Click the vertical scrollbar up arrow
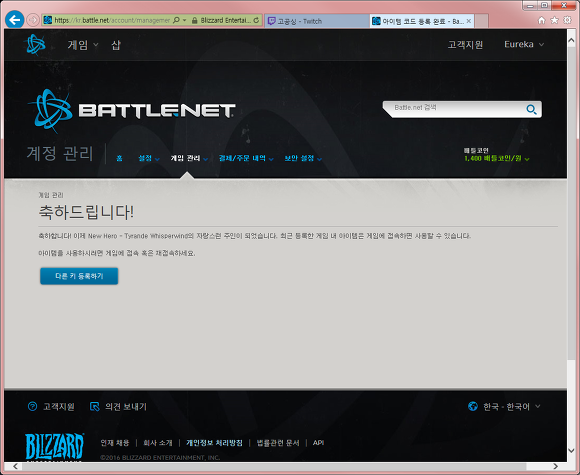 click(x=571, y=40)
